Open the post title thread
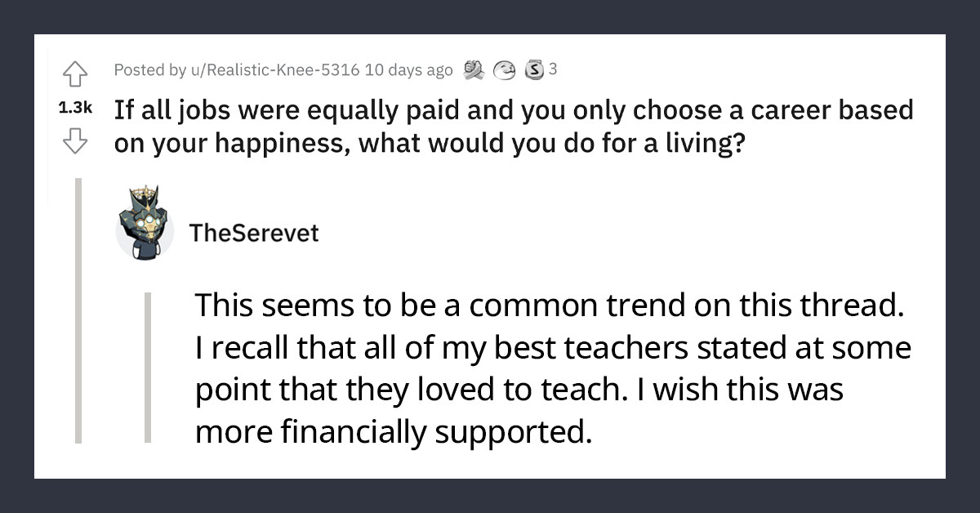This screenshot has width=980, height=513. pyautogui.click(x=514, y=124)
